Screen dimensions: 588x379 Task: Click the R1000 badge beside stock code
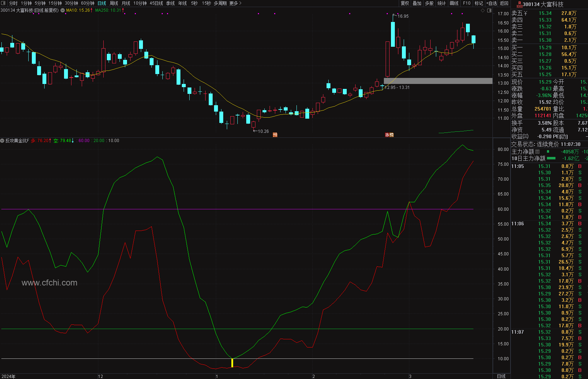(519, 4)
